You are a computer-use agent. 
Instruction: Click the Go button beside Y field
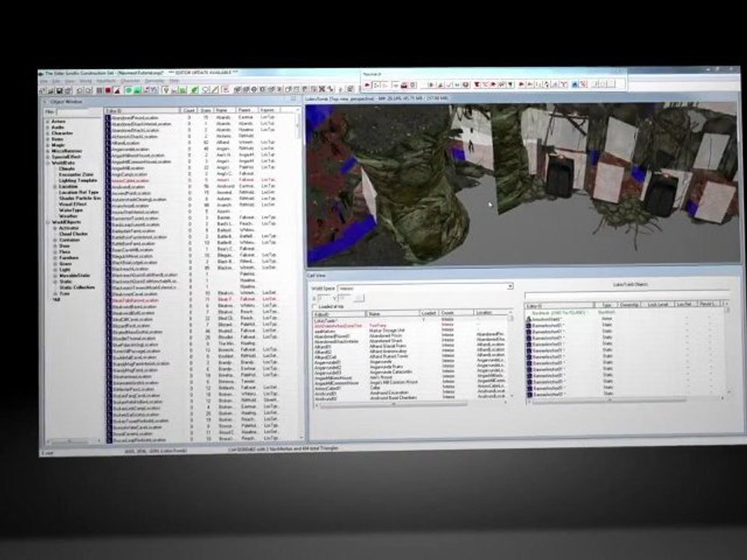pyautogui.click(x=359, y=298)
